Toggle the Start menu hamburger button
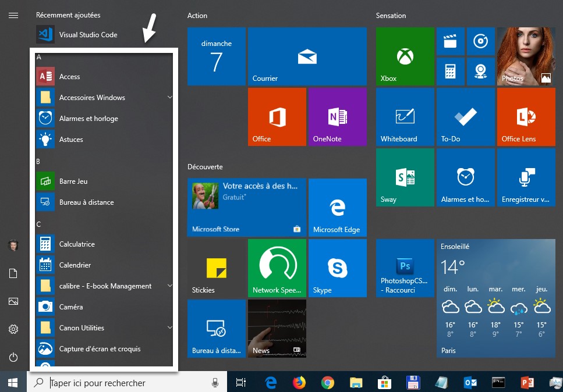The image size is (563, 392). click(x=13, y=16)
